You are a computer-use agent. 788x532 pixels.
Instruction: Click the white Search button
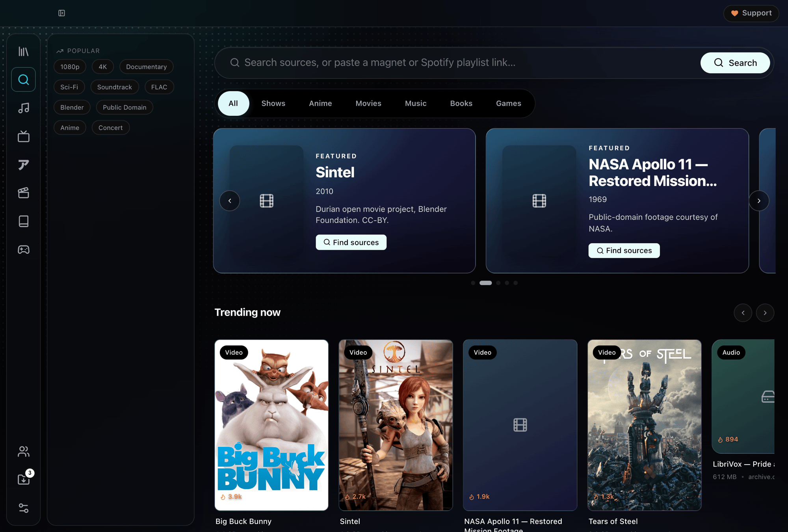[x=735, y=63]
